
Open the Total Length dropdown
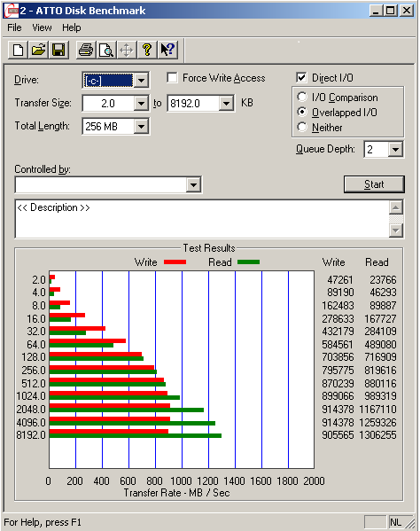click(x=141, y=127)
